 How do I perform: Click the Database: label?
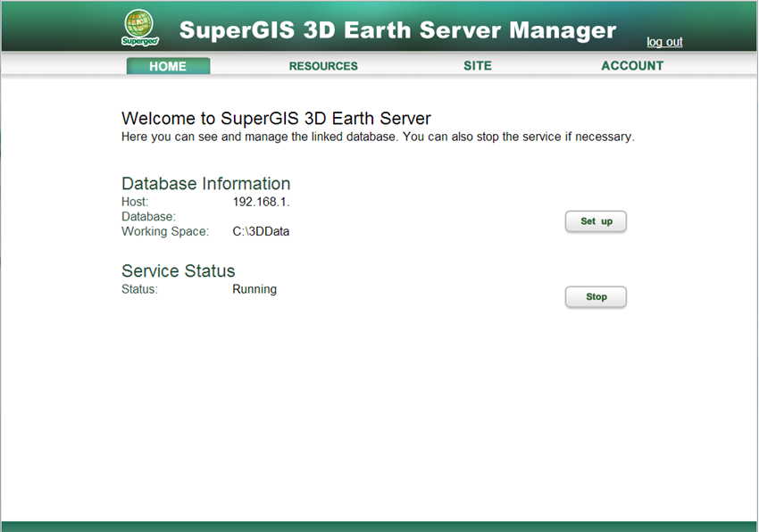click(x=148, y=216)
